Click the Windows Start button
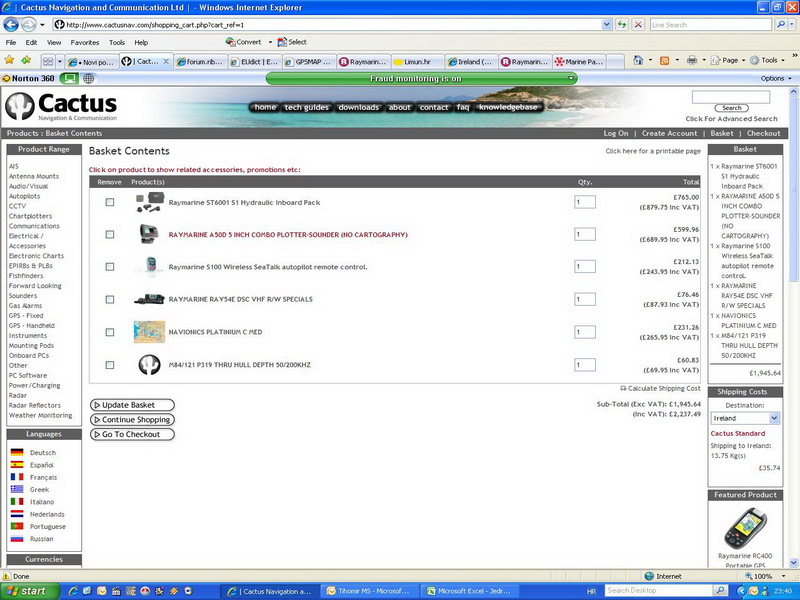The image size is (800, 600). (x=30, y=591)
